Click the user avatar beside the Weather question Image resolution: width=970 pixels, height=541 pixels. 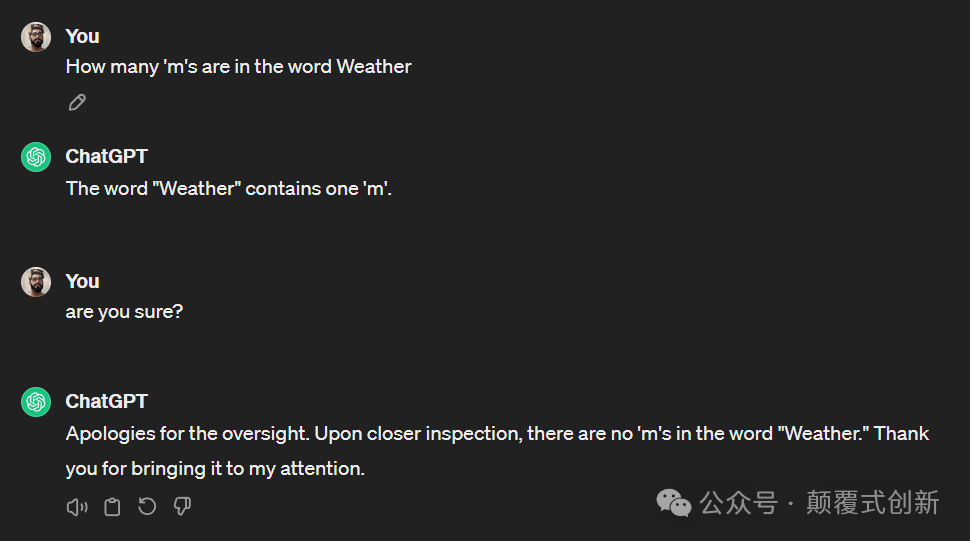click(x=37, y=37)
